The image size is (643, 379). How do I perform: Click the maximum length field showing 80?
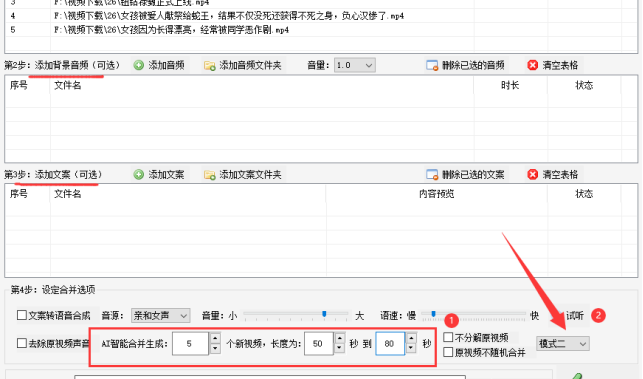click(390, 343)
